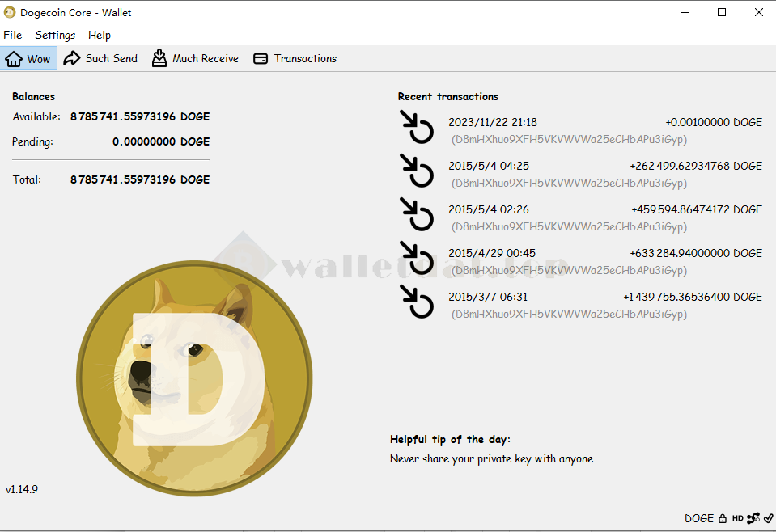Image resolution: width=776 pixels, height=532 pixels.
Task: Switch to the Transactions tab
Action: point(295,58)
